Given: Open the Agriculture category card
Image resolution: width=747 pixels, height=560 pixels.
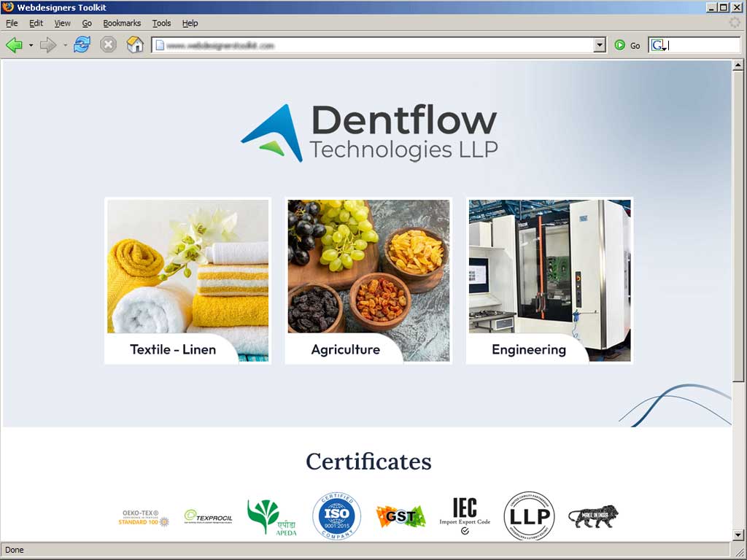Looking at the screenshot, I should 368,281.
